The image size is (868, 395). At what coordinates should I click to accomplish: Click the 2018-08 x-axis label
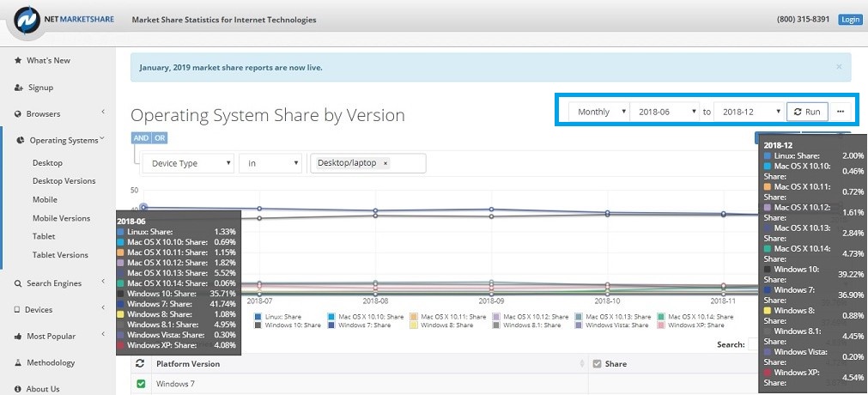point(375,301)
